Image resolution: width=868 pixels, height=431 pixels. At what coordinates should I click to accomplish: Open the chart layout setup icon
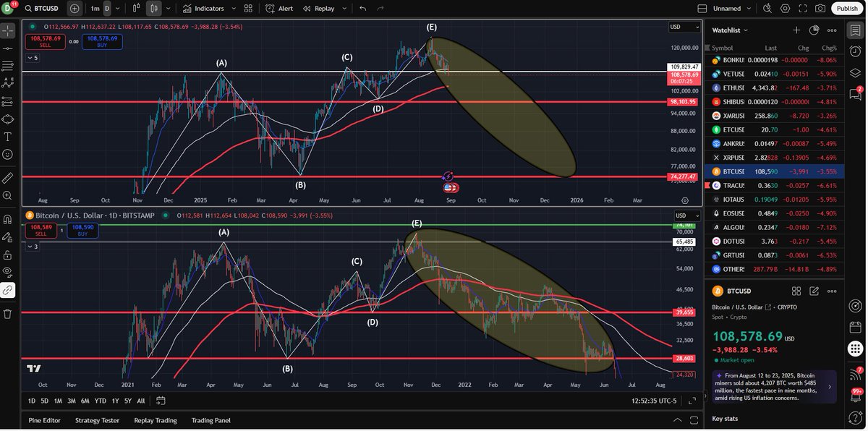point(701,9)
